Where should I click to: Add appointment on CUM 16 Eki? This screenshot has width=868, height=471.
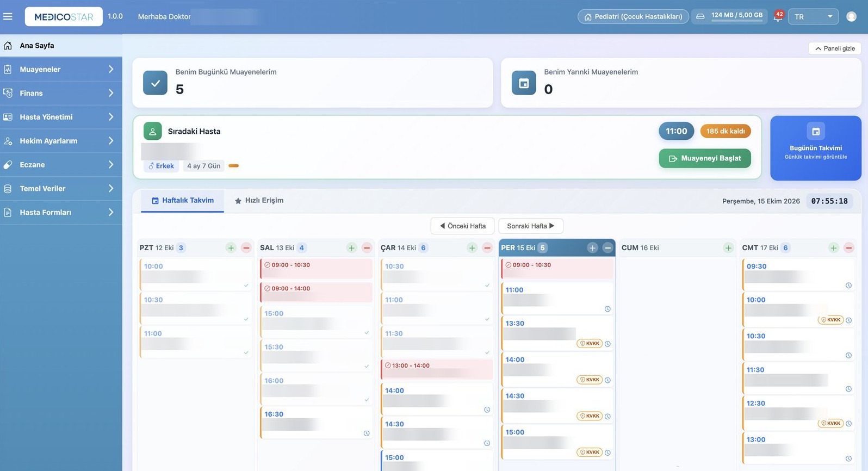[728, 248]
